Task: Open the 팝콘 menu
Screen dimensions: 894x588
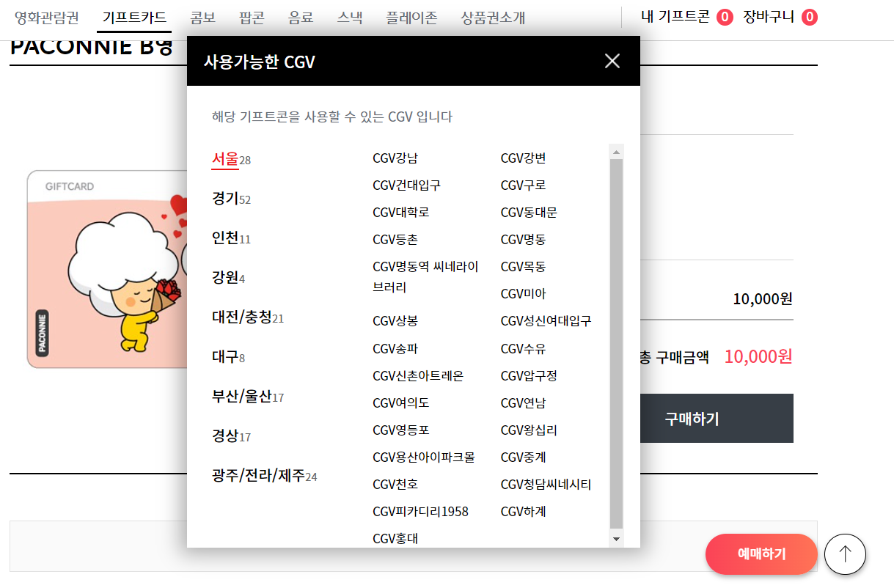Action: [x=252, y=18]
